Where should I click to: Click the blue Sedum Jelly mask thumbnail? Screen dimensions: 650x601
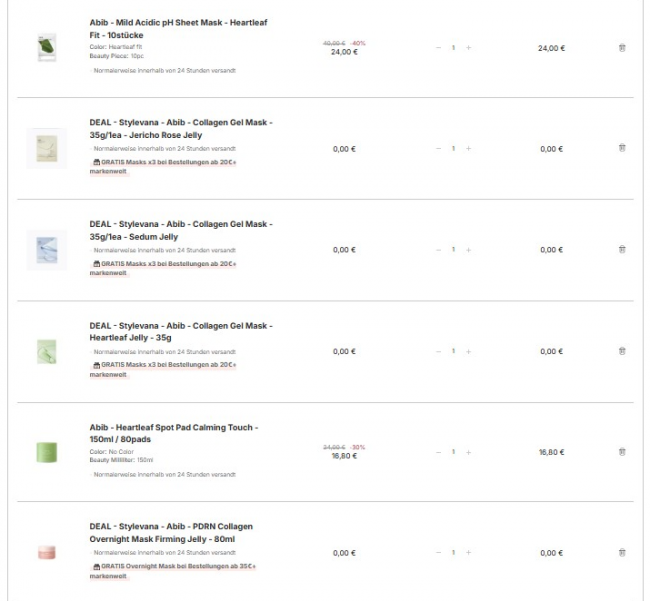coord(46,249)
